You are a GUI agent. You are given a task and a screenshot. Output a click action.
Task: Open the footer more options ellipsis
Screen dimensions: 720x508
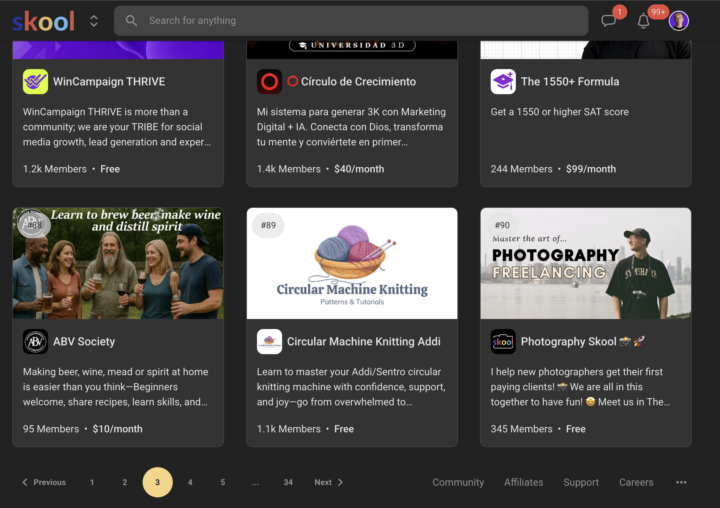(x=681, y=482)
